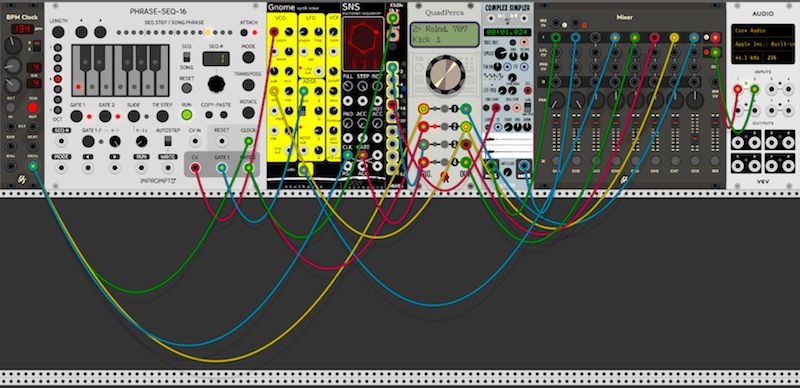
Task: Toggle the GATE 2 button
Action: pyautogui.click(x=105, y=116)
